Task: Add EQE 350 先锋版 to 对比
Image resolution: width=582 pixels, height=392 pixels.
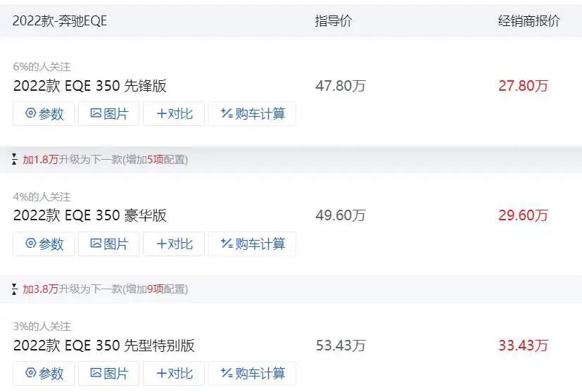Action: pos(174,113)
